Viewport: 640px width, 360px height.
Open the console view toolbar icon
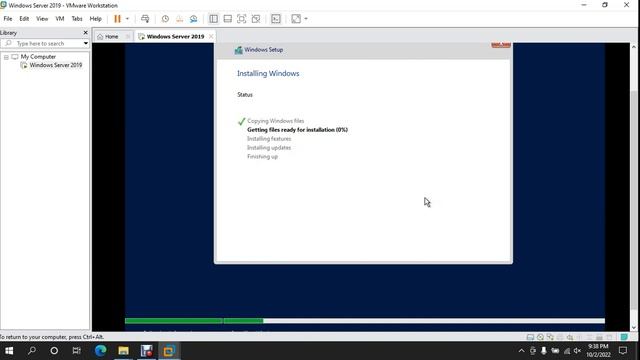276,19
